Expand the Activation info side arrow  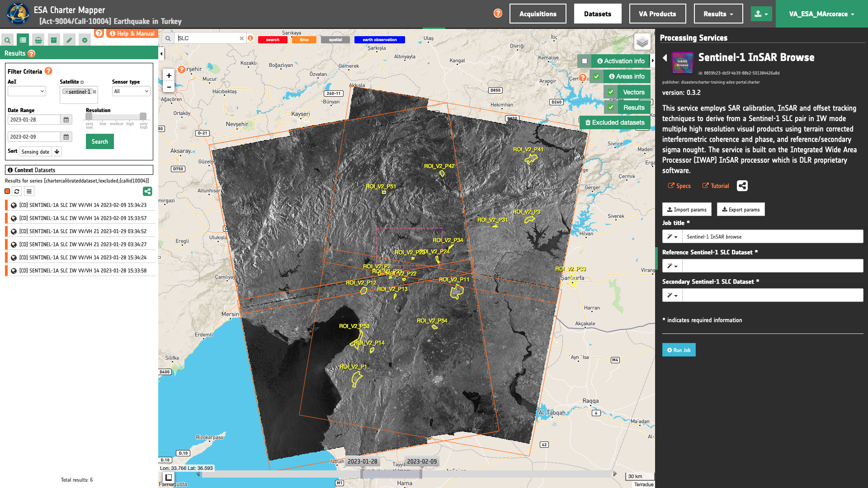point(652,61)
